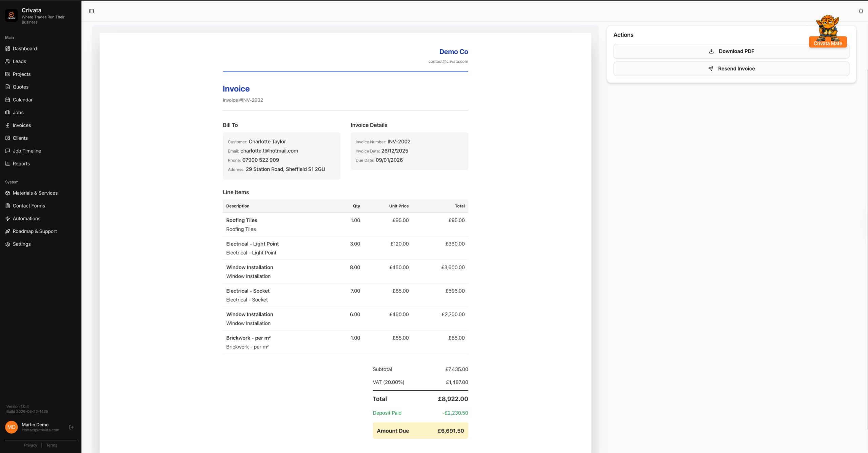This screenshot has width=868, height=453.
Task: Open the Terms link
Action: click(52, 445)
